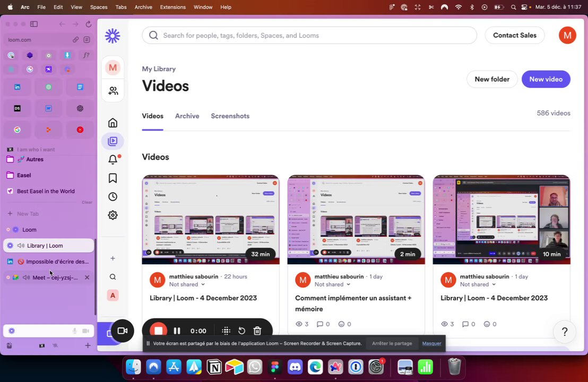Open sharing dropdown for 10 min video
The image size is (588, 382).
point(478,284)
